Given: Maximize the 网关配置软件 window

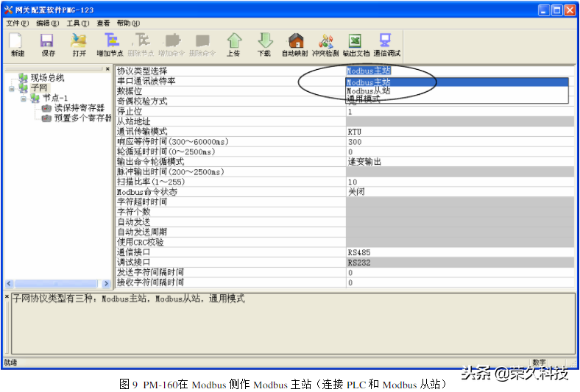Looking at the screenshot, I should pos(556,10).
